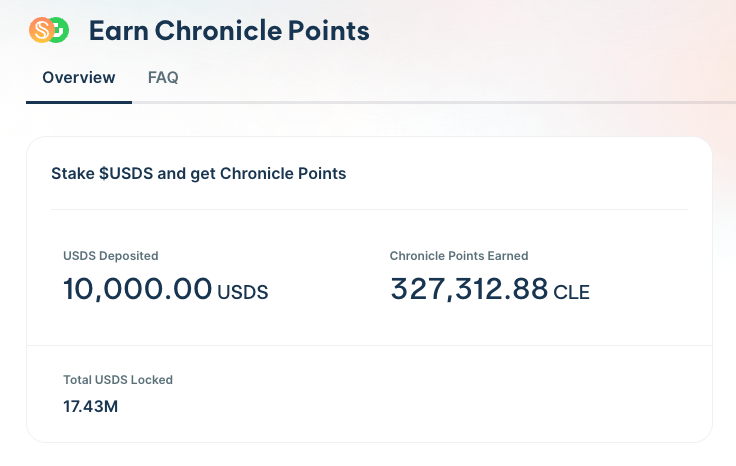Click the green token icon beside the title
Screen dimensions: 736x466
[x=59, y=31]
